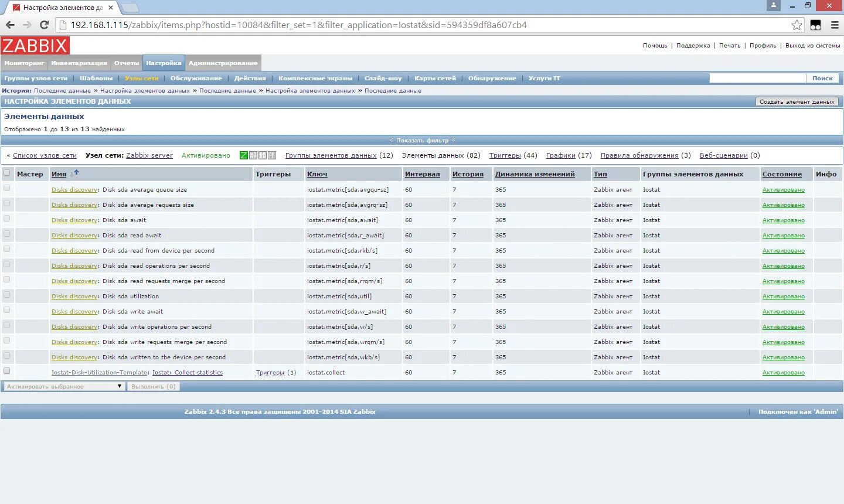Click Выход из системы link
The height and width of the screenshot is (504, 844).
pyautogui.click(x=812, y=45)
